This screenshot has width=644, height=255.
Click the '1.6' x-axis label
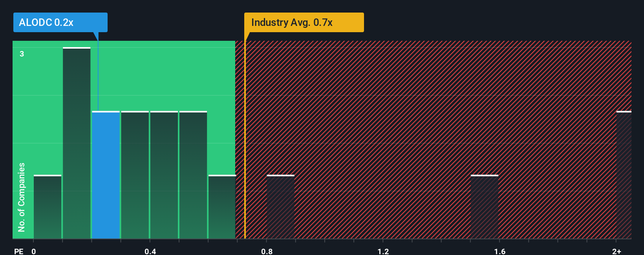coord(500,251)
